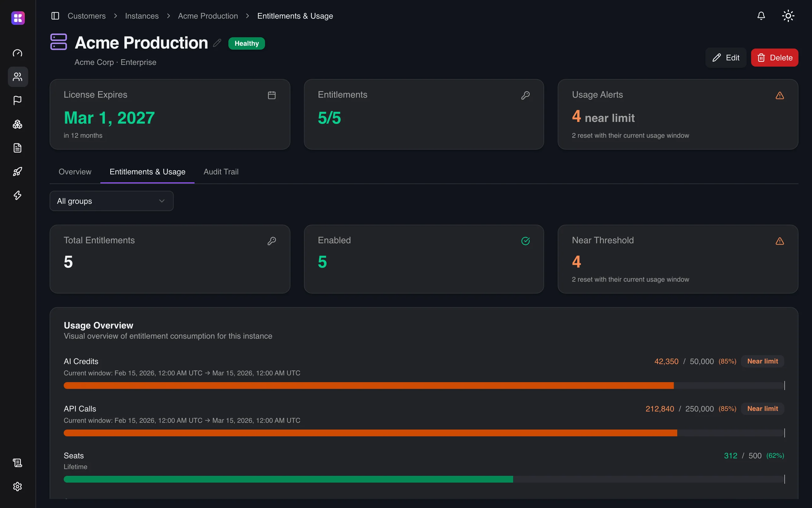Select the Entitlements & Usage tab
Viewport: 812px width, 508px height.
[147, 172]
